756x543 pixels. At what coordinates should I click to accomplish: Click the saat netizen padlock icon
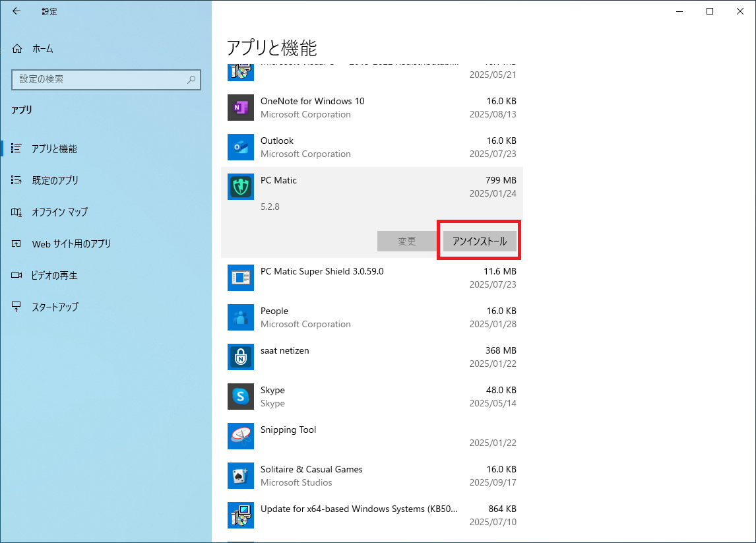pyautogui.click(x=241, y=357)
